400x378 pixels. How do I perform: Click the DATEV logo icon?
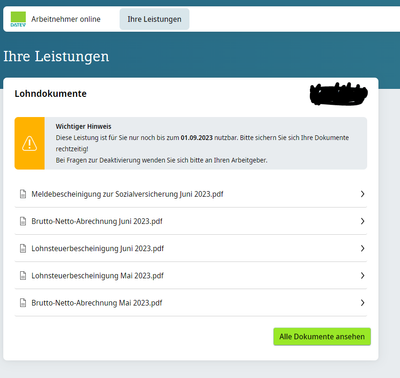(18, 19)
